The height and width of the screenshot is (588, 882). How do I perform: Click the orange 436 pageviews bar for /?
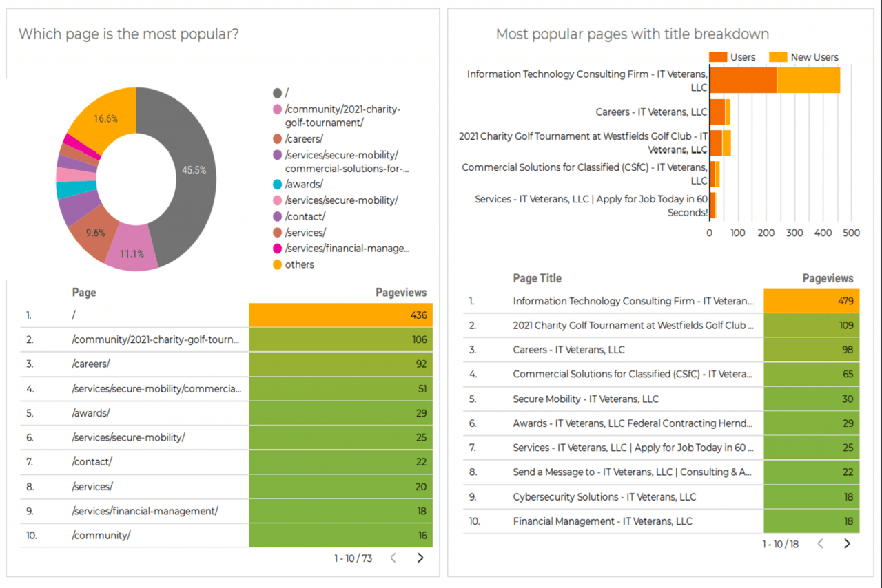pos(341,315)
